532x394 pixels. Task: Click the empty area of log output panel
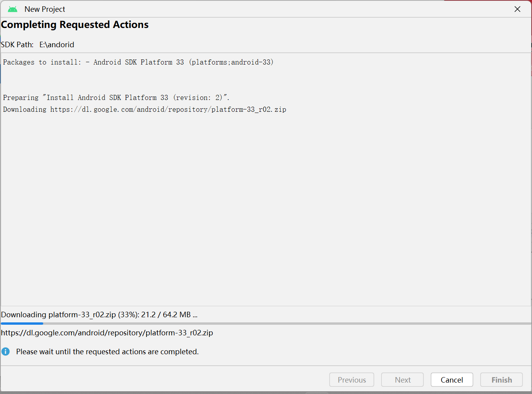pos(266,209)
